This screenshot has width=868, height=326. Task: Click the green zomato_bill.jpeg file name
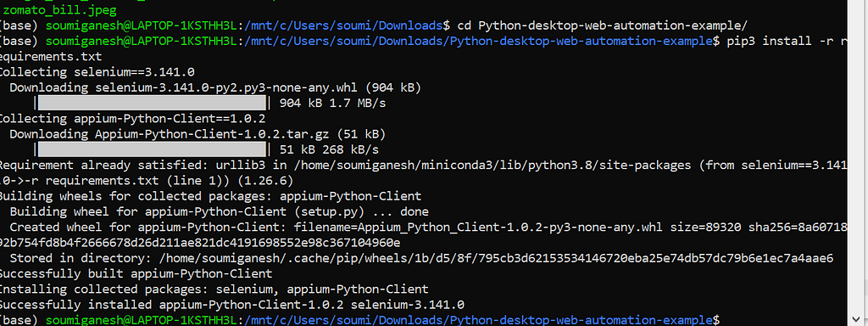[60, 10]
